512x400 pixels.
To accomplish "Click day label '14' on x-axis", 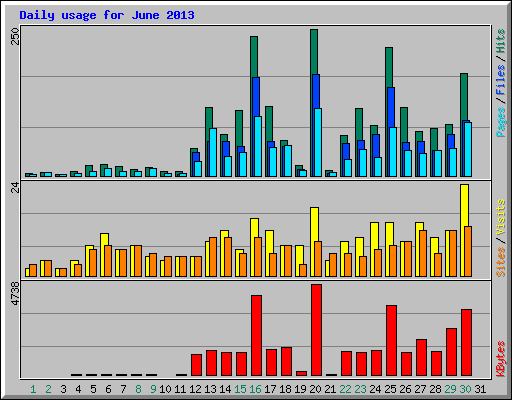I will (225, 389).
